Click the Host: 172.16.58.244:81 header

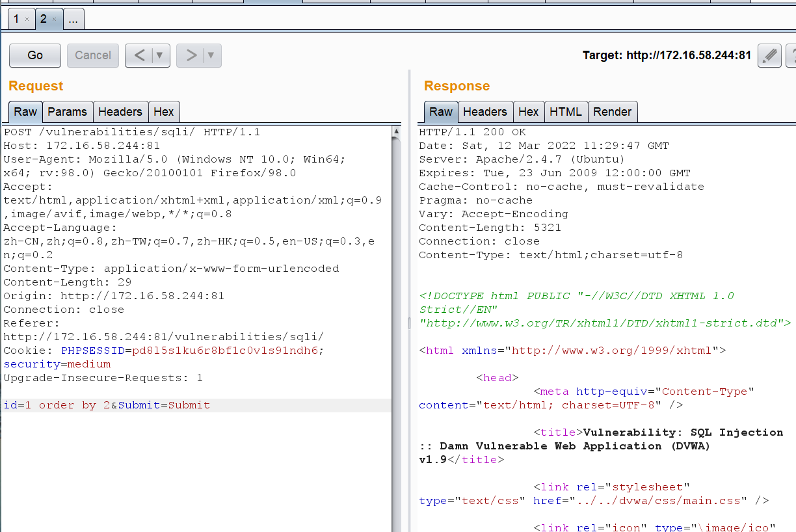point(82,146)
